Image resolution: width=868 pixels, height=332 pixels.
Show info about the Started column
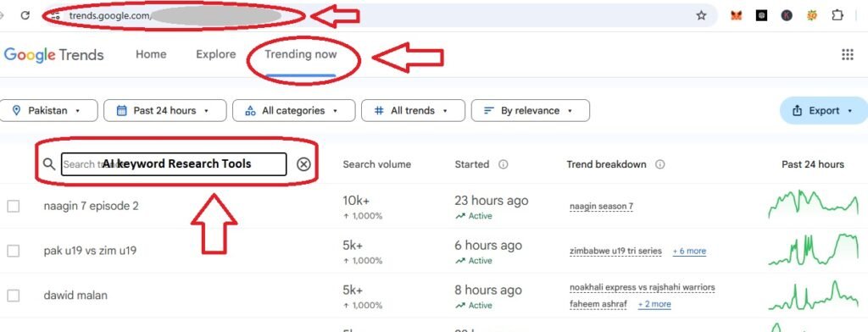tap(504, 164)
